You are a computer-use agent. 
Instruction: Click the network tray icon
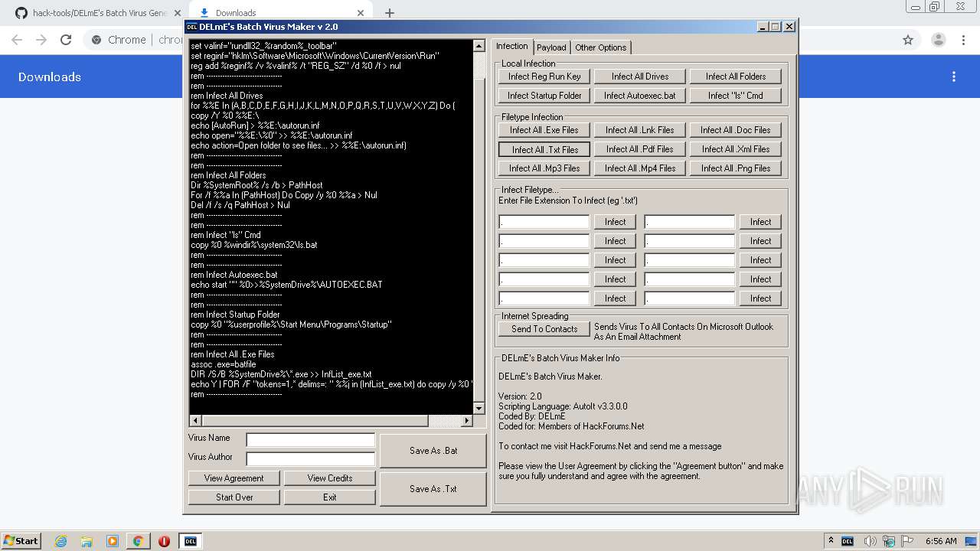tap(889, 541)
